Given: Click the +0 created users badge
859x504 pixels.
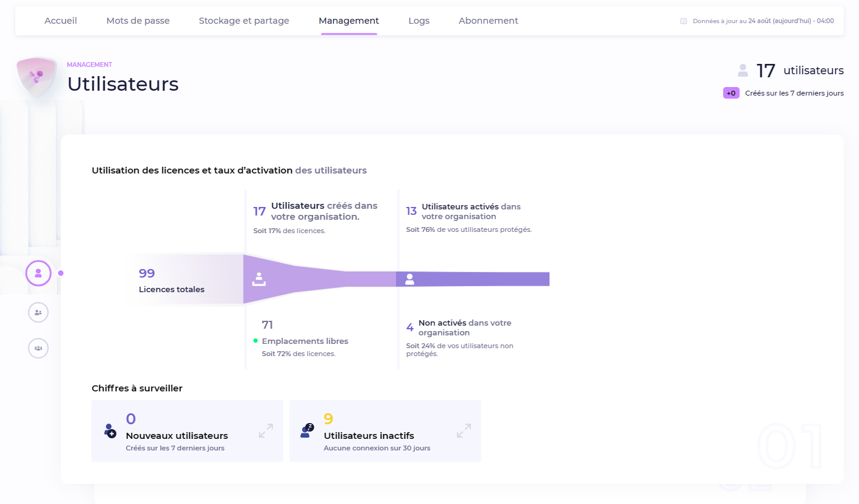Looking at the screenshot, I should [x=730, y=93].
